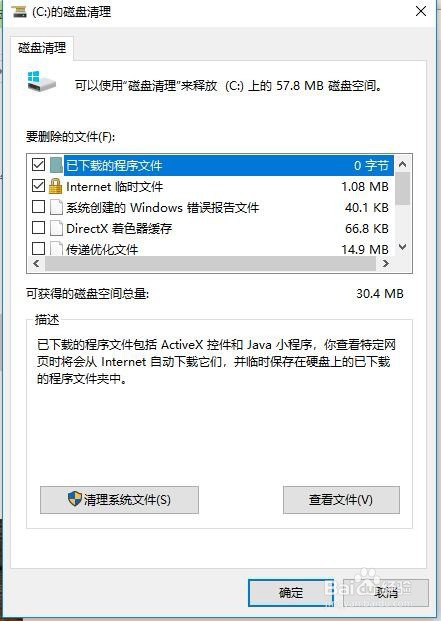Check the DirectX 着色器缓存 checkbox
The width and height of the screenshot is (441, 621).
(38, 228)
